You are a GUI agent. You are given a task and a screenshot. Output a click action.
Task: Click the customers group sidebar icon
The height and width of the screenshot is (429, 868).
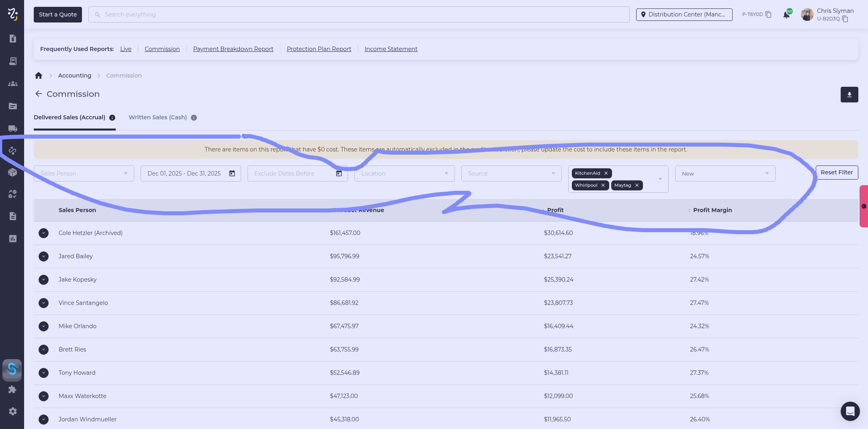(x=13, y=84)
